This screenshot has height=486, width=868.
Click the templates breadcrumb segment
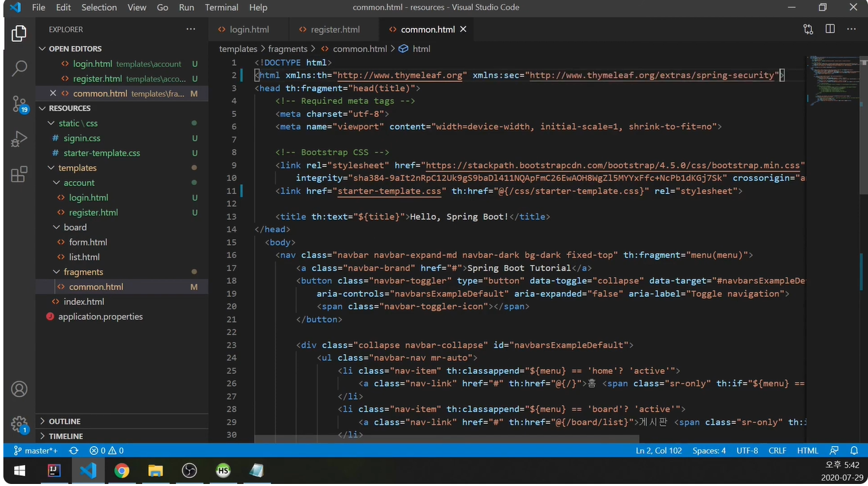point(238,49)
